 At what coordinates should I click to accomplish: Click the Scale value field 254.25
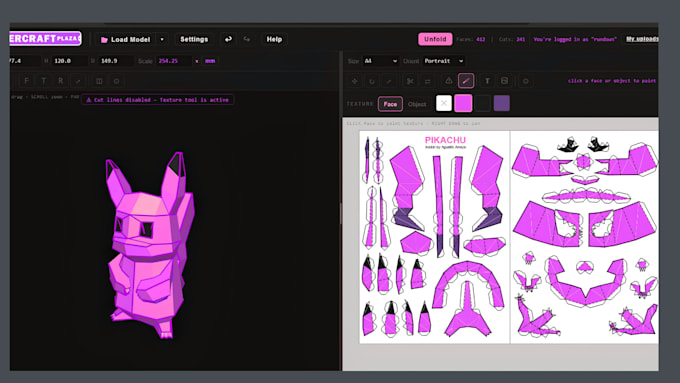pos(173,61)
